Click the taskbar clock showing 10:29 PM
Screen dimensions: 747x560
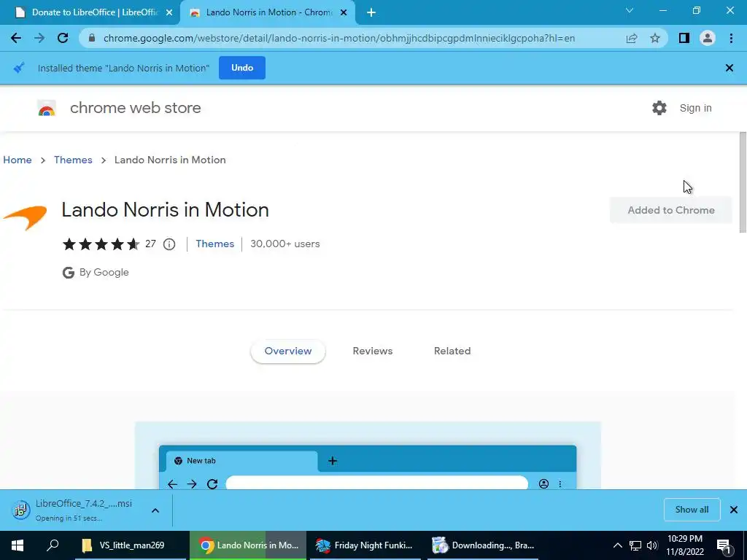(x=684, y=545)
